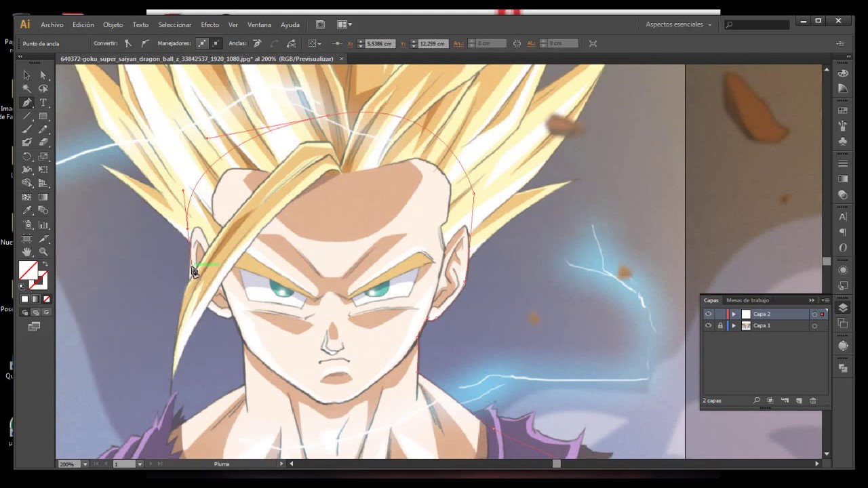Swap fill and stroke colors
Screen dimensions: 868x488
pyautogui.click(x=45, y=264)
